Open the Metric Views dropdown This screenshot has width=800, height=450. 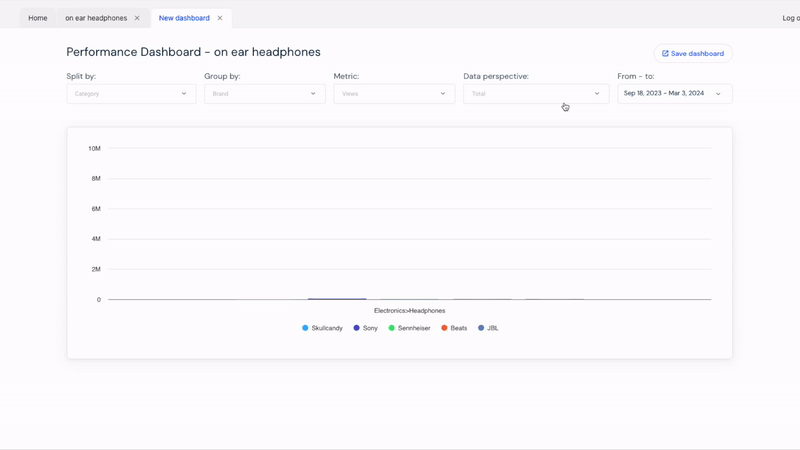point(394,94)
